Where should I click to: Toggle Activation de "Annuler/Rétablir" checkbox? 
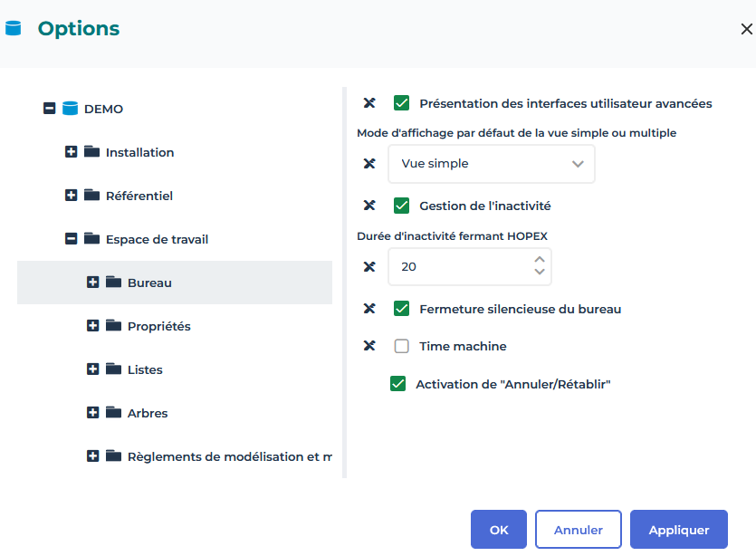(397, 384)
